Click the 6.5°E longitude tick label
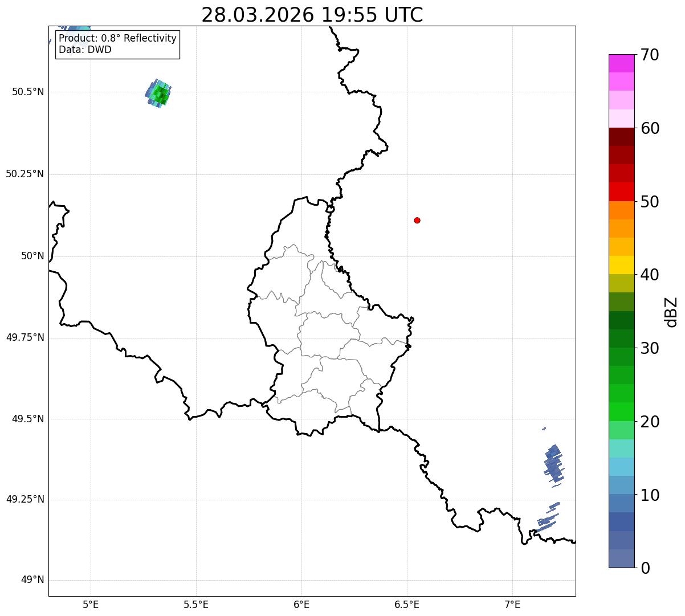Screen dimensions: 685x616 point(407,604)
